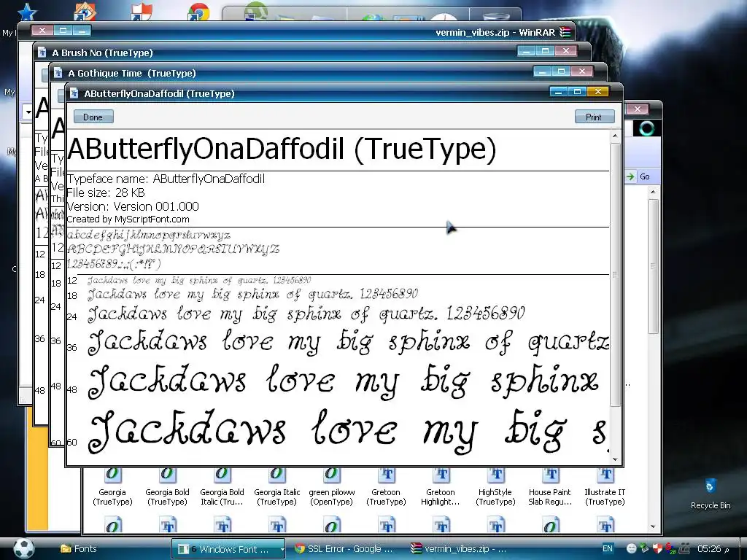Click the Fonts folder scroll down arrow
The width and height of the screenshot is (747, 560).
coord(653,526)
